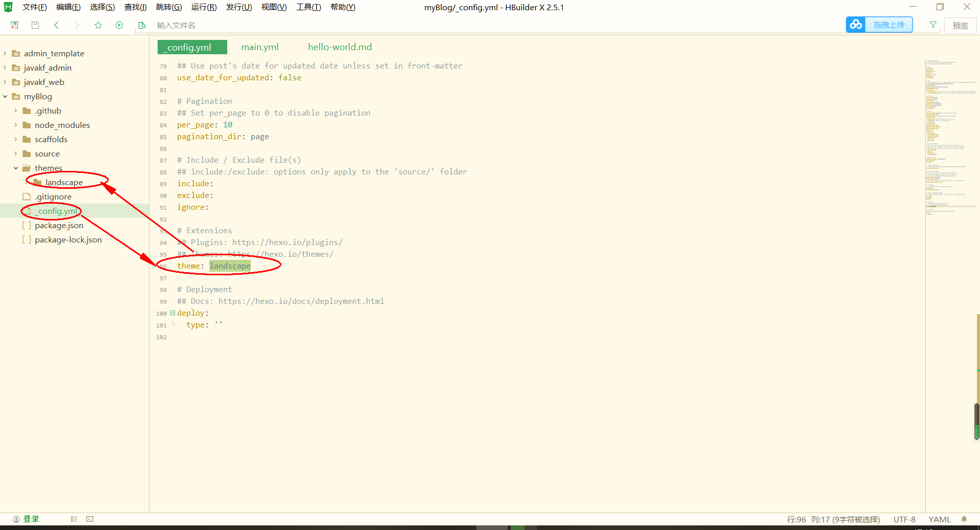Click the 'type' key on line 101

point(195,325)
